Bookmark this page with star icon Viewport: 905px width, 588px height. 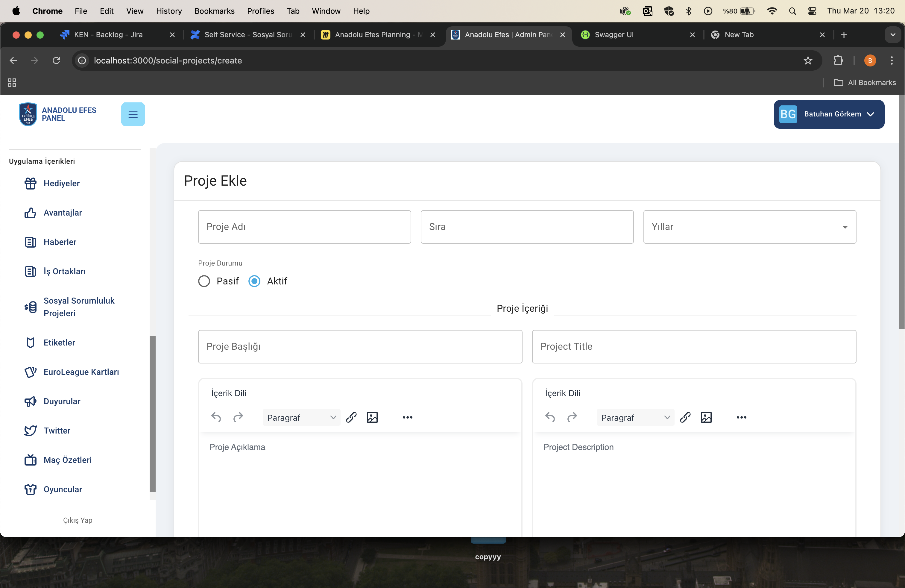pos(808,60)
